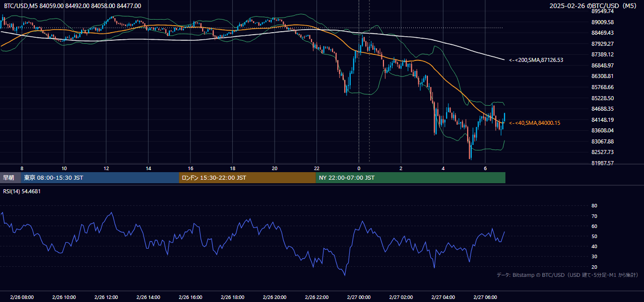Select the 40 SMA label 84000.15
Image resolution: width=644 pixels, height=302 pixels.
(535, 123)
